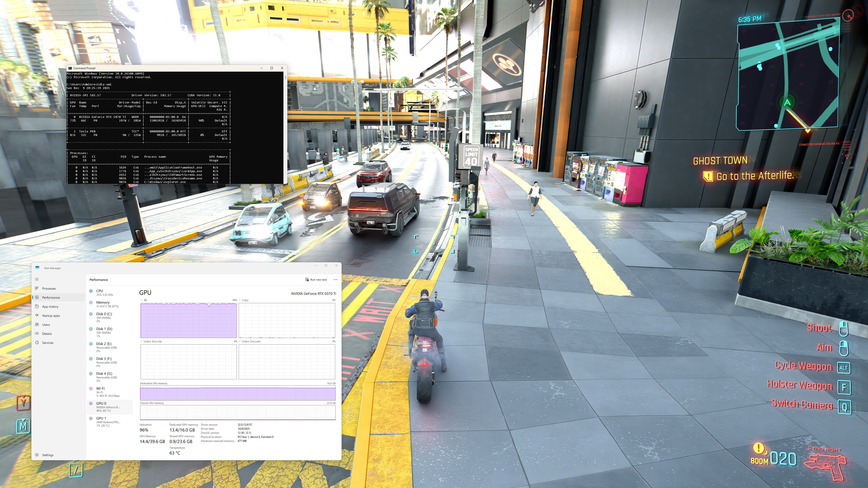Click the Dedicated GPU memory usage graph
Screen dimensions: 868x488
[238, 393]
